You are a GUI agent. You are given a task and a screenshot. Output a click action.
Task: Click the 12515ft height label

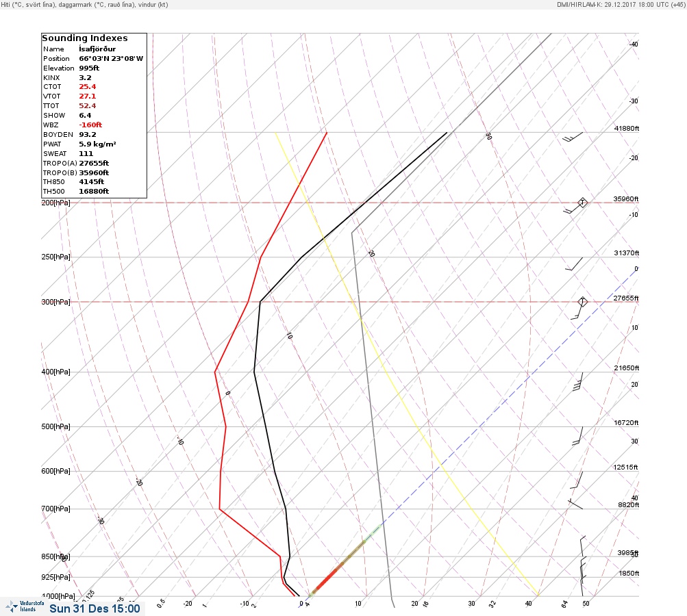tap(626, 467)
